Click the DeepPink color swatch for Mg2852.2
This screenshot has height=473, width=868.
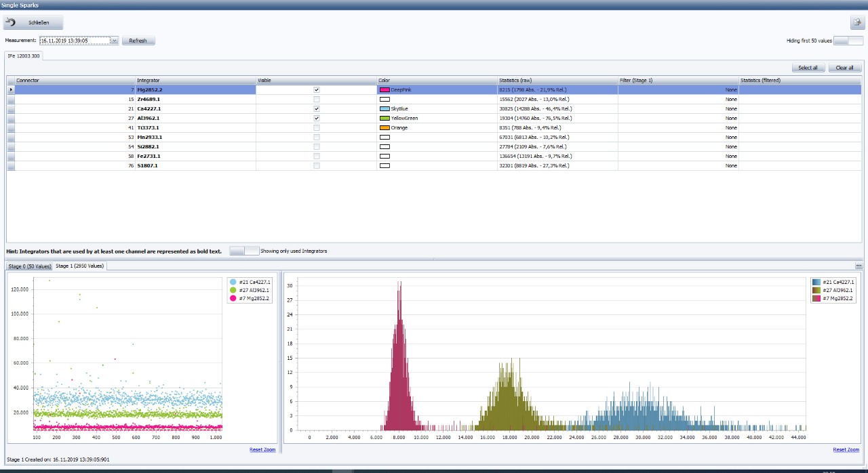[384, 89]
